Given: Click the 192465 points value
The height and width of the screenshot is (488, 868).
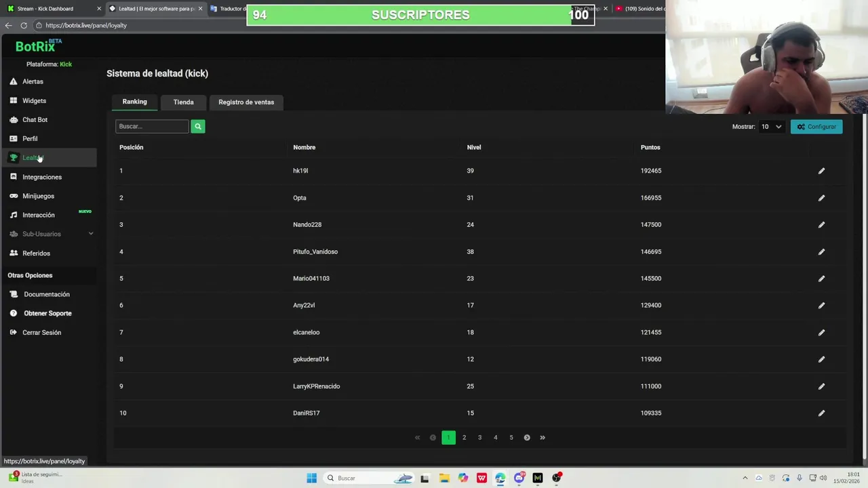Looking at the screenshot, I should [x=651, y=171].
